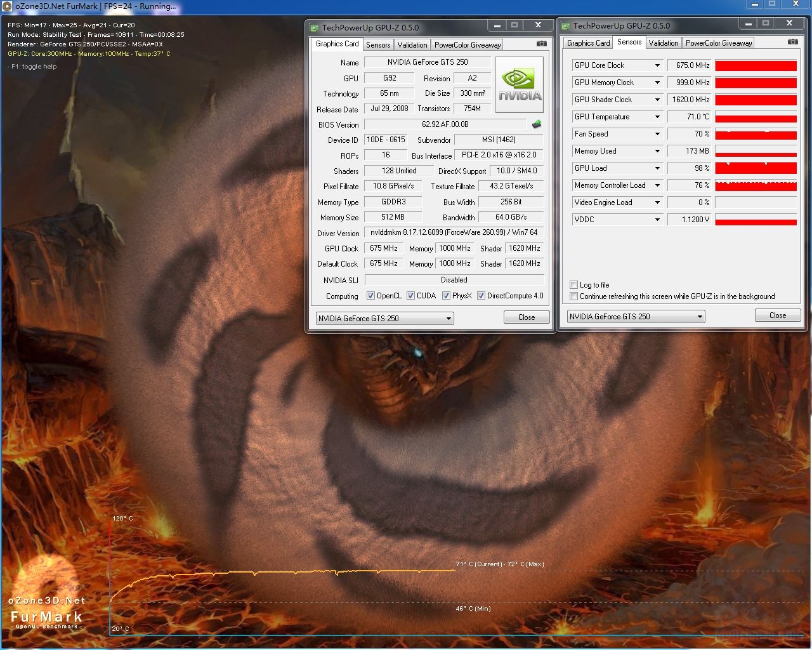The width and height of the screenshot is (812, 650).
Task: Expand the Memory Controller Load dropdown
Action: coord(657,185)
